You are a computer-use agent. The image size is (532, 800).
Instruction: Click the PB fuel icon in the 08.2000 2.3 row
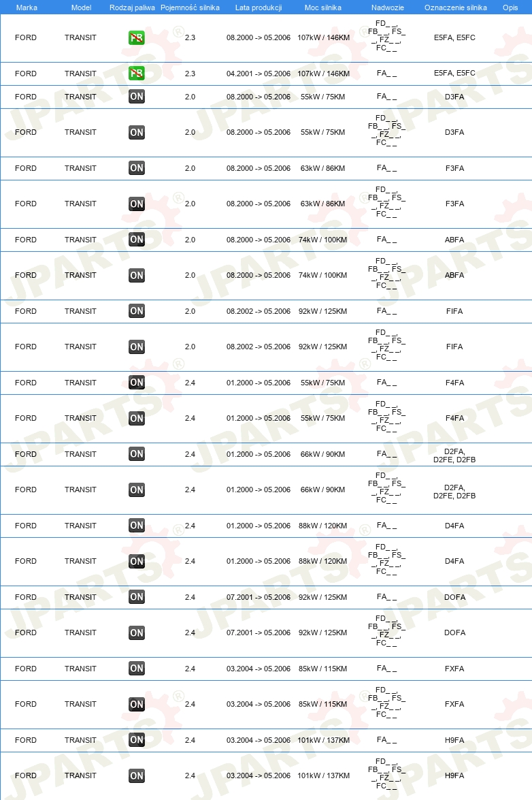pyautogui.click(x=137, y=37)
